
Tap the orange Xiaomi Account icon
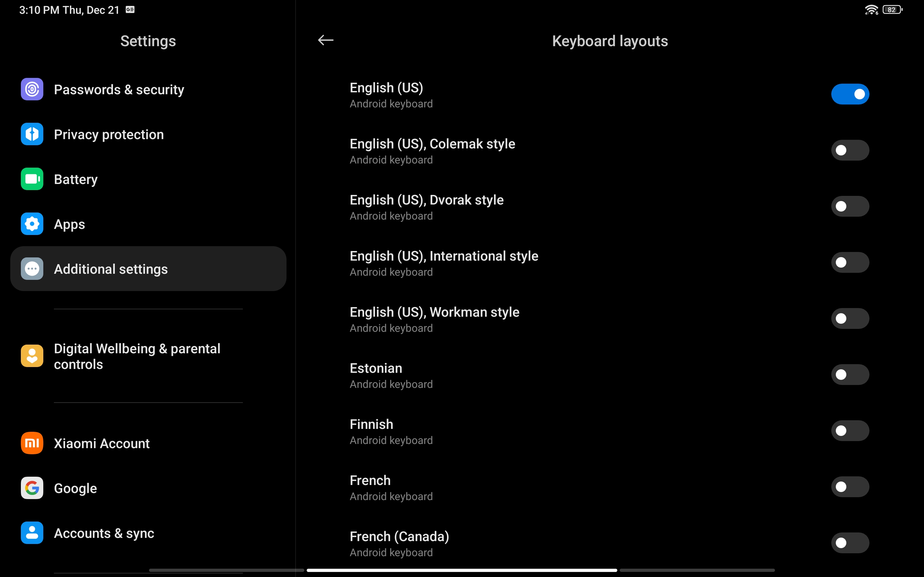(x=32, y=443)
